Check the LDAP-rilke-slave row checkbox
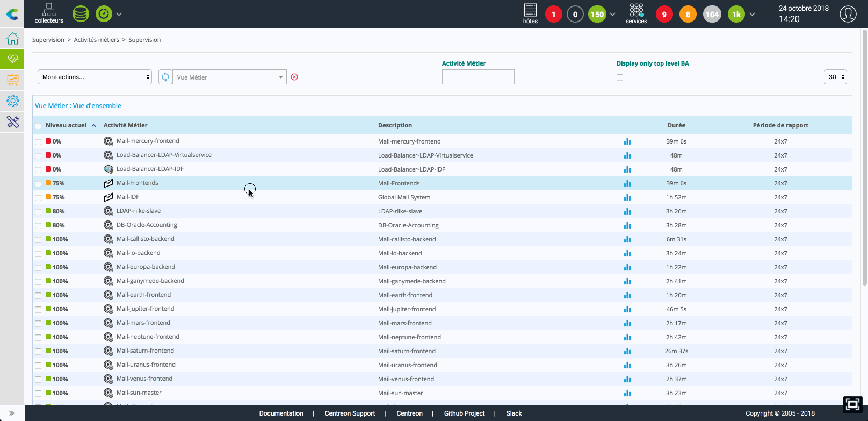Viewport: 868px width, 421px height. 38,212
